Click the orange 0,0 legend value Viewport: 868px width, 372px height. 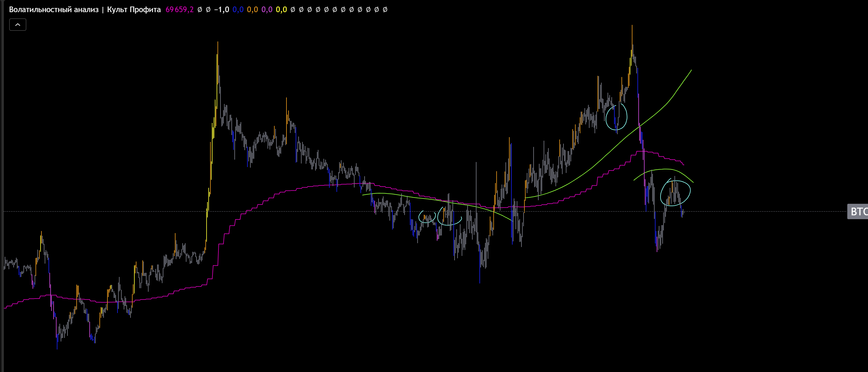[252, 9]
